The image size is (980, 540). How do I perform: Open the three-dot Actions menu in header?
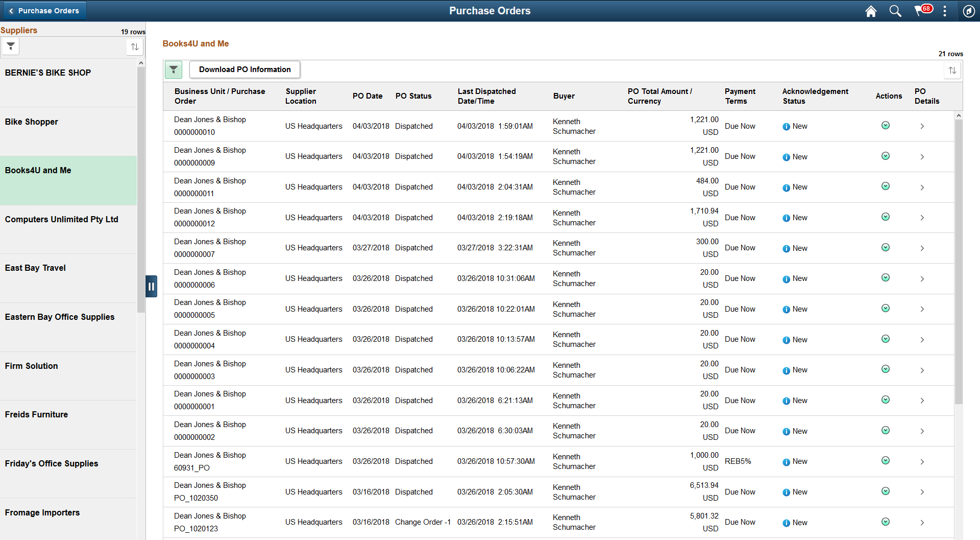pos(945,11)
